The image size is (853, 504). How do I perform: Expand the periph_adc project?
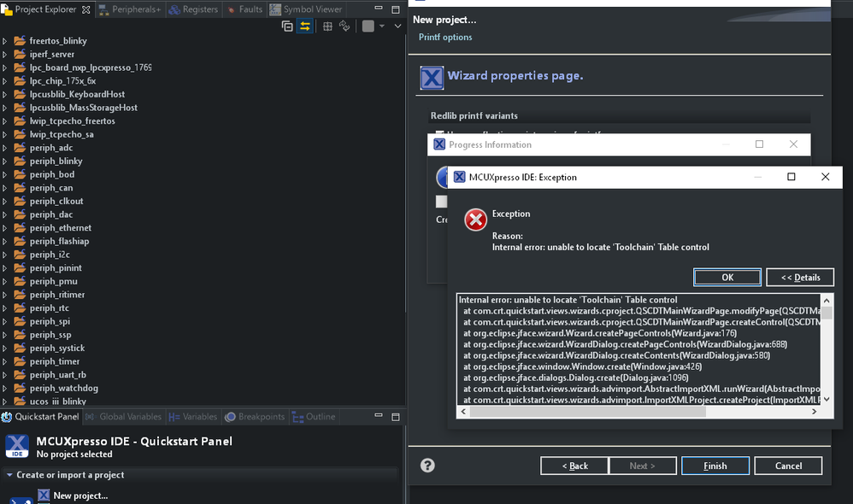[x=5, y=148]
